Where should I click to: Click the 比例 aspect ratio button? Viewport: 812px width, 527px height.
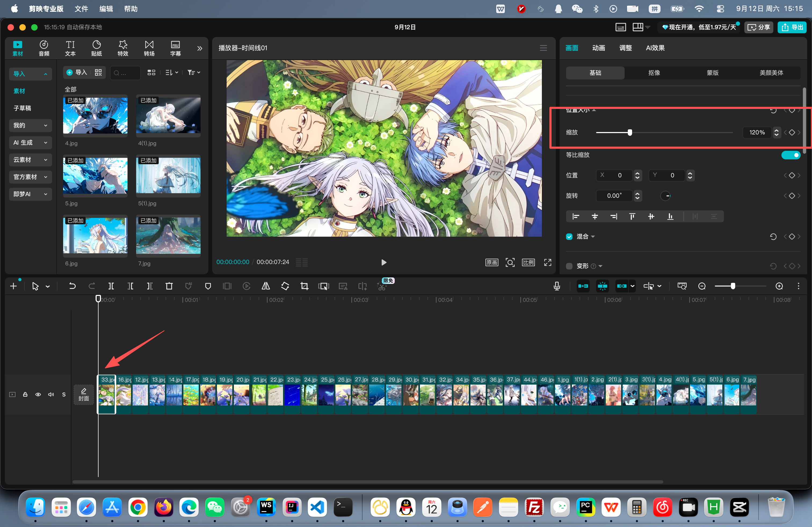coord(528,262)
